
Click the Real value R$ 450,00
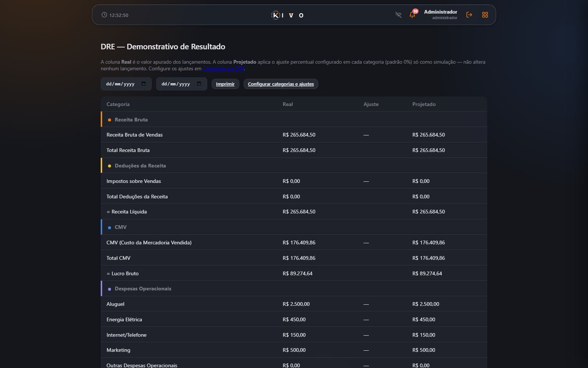[294, 319]
